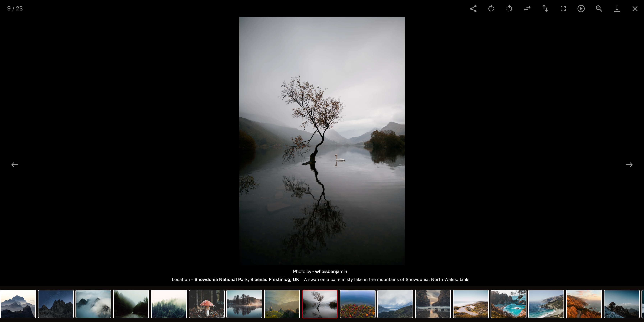
Task: Rotate the image counter-clockwise
Action: coord(509,9)
